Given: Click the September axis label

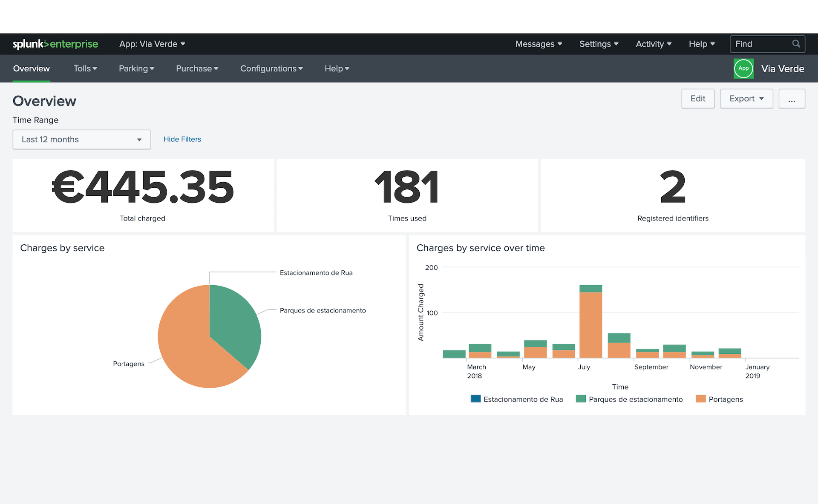Looking at the screenshot, I should (651, 367).
